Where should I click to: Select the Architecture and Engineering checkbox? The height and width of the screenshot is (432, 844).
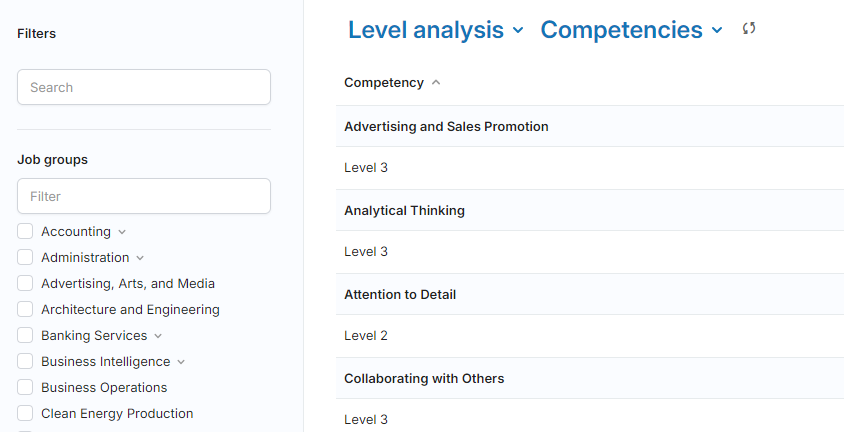[x=26, y=310]
